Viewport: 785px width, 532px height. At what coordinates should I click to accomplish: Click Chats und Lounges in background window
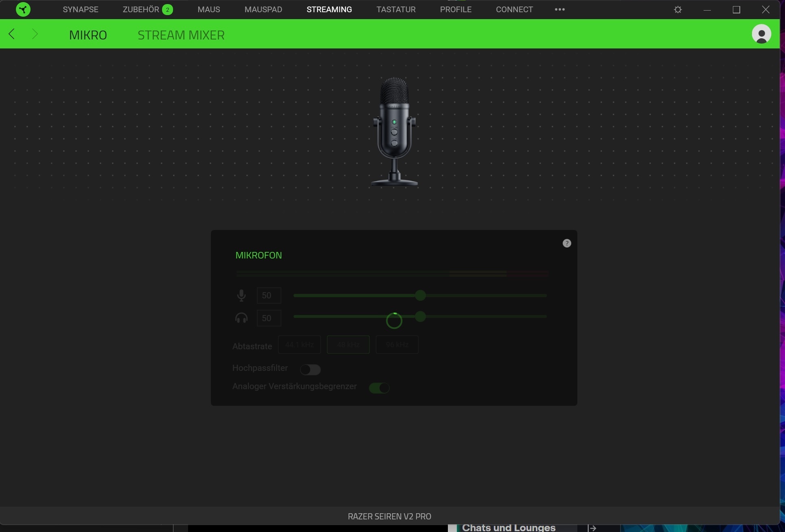(x=509, y=528)
